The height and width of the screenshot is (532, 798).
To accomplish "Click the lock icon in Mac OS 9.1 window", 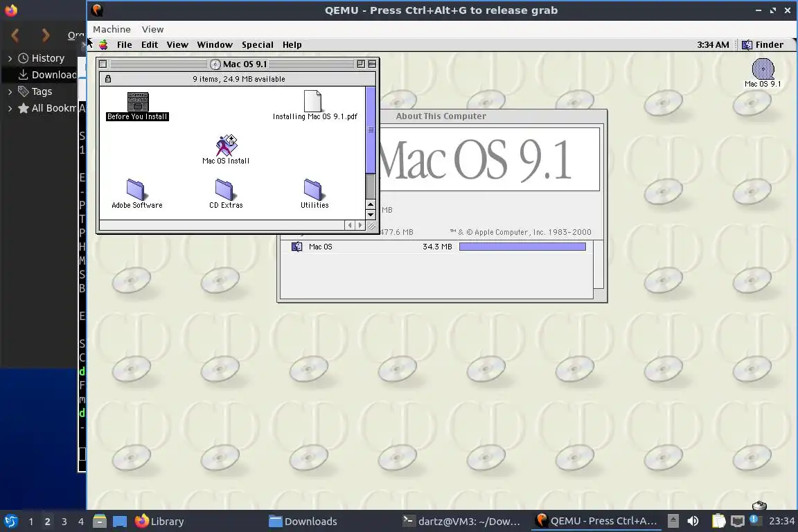I will [108, 79].
